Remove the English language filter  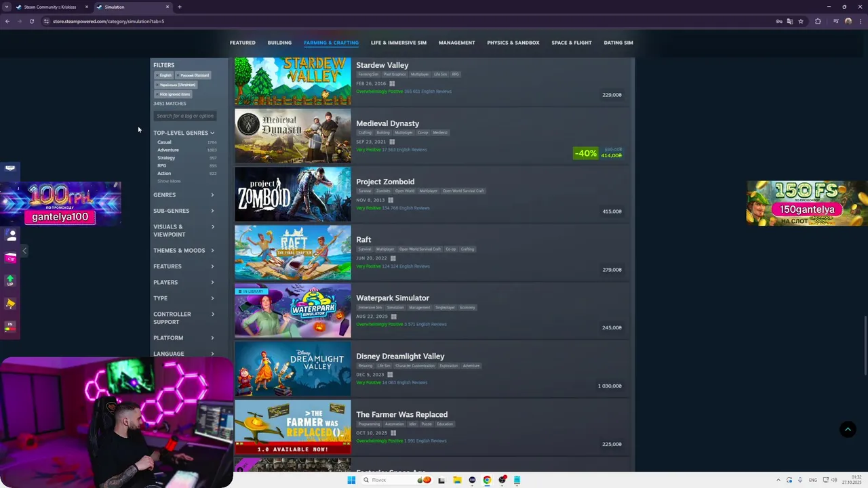coord(163,75)
